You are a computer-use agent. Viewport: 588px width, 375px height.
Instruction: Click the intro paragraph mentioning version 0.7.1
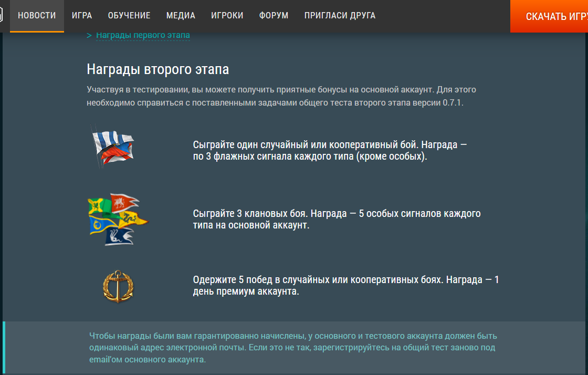click(281, 96)
